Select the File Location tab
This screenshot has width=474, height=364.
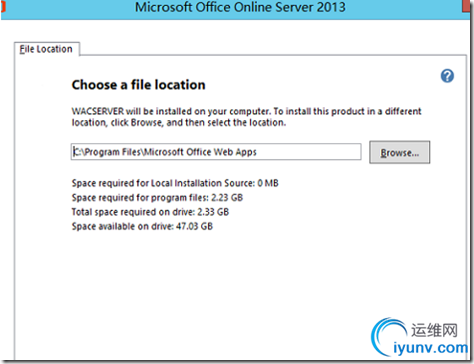46,49
